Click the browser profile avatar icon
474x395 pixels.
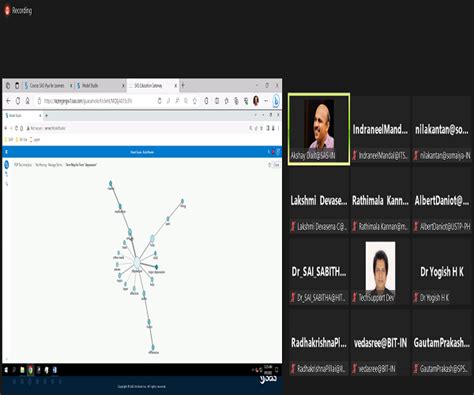coord(256,101)
